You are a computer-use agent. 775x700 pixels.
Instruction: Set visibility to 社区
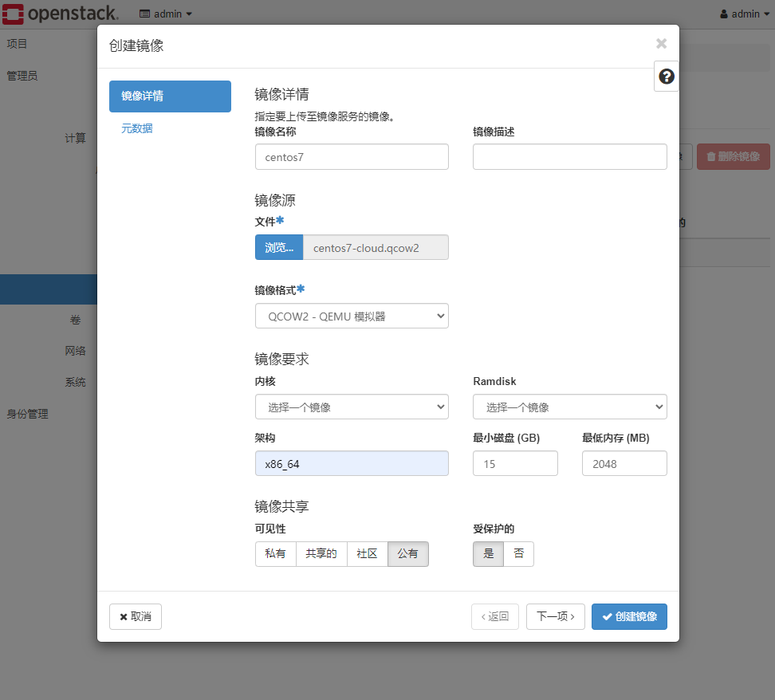pos(368,553)
